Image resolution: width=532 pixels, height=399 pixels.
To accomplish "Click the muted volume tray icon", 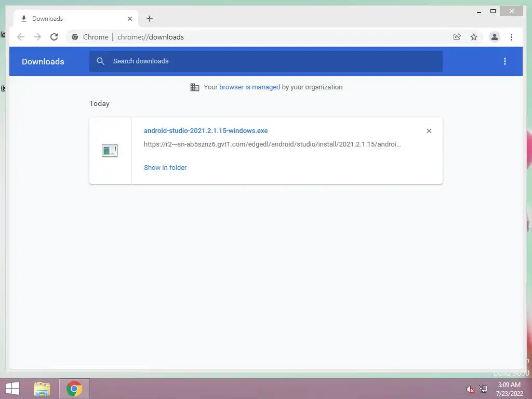I will (470, 389).
